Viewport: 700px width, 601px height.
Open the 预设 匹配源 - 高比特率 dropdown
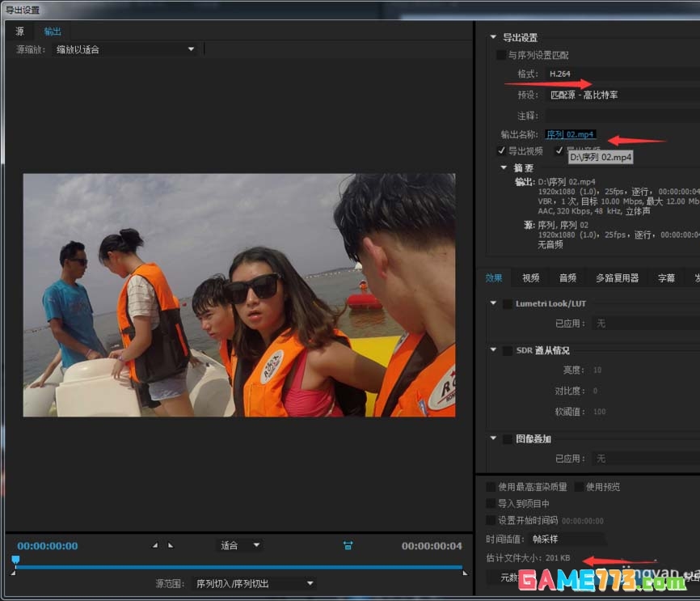622,95
